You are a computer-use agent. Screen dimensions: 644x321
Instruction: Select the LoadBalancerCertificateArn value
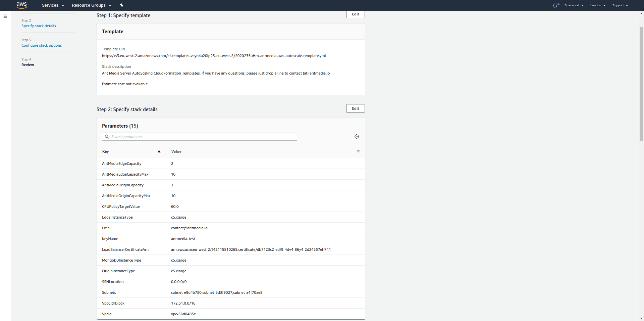(x=251, y=249)
